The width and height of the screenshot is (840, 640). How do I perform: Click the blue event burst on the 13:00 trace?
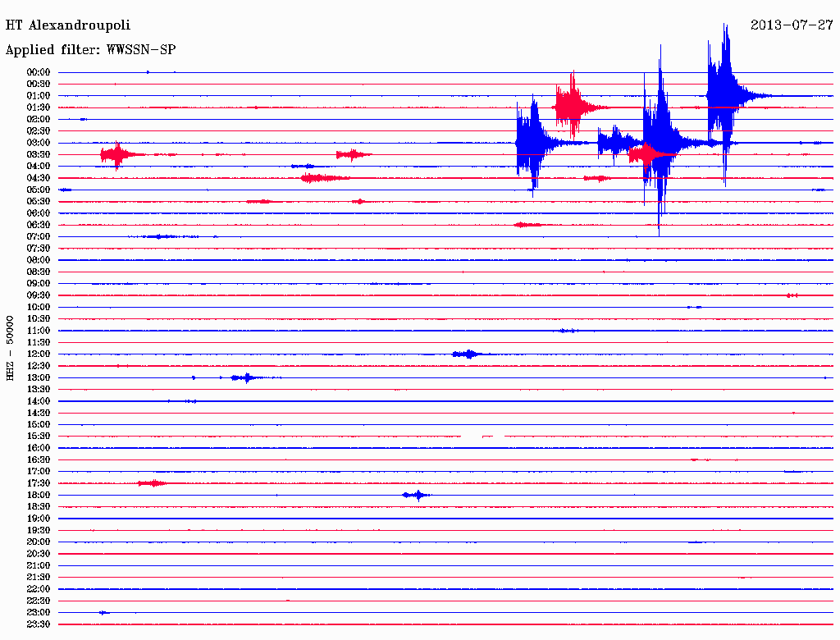(x=246, y=378)
